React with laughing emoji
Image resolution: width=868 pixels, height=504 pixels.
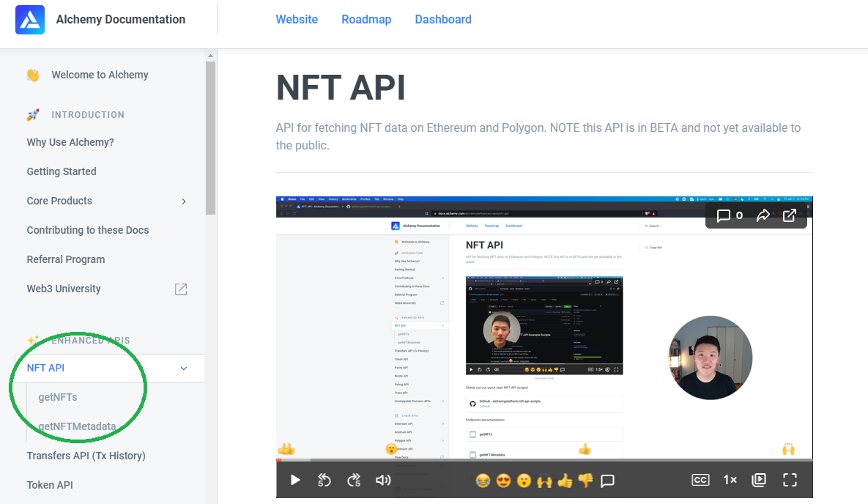483,481
